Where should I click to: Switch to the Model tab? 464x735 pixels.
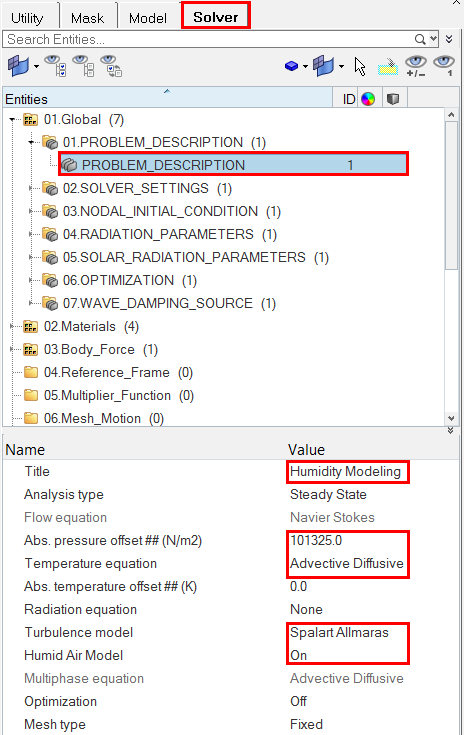(148, 18)
